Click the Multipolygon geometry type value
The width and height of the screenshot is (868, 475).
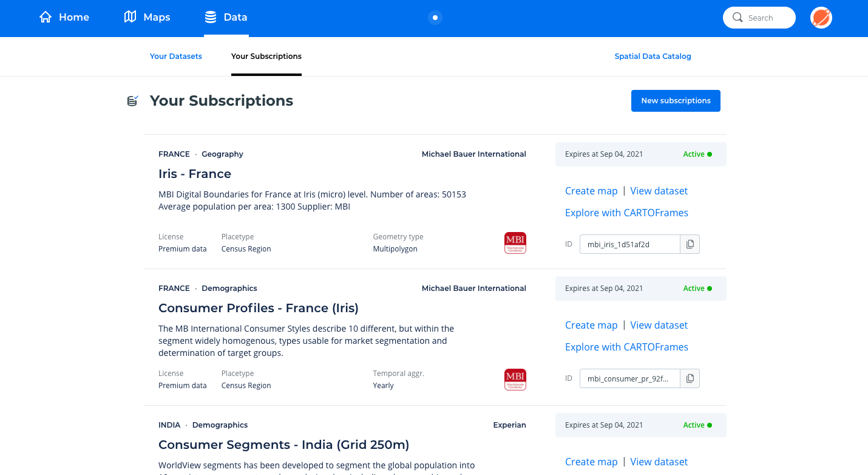(395, 249)
